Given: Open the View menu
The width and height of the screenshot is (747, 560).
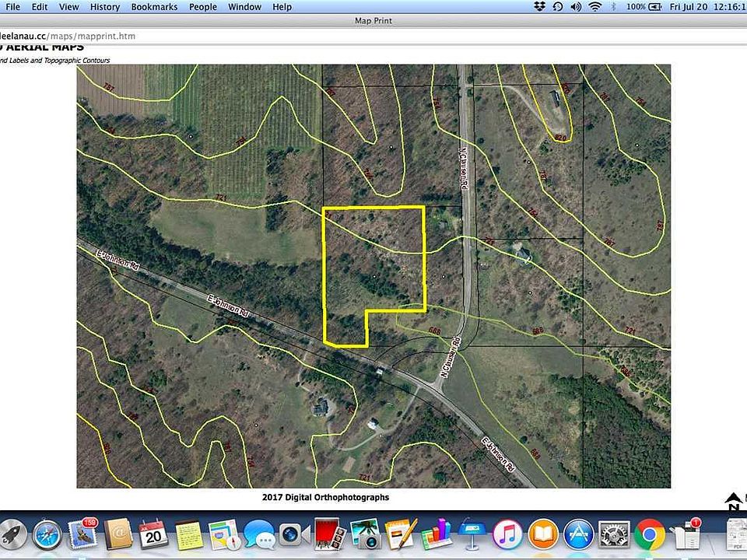Looking at the screenshot, I should [68, 7].
